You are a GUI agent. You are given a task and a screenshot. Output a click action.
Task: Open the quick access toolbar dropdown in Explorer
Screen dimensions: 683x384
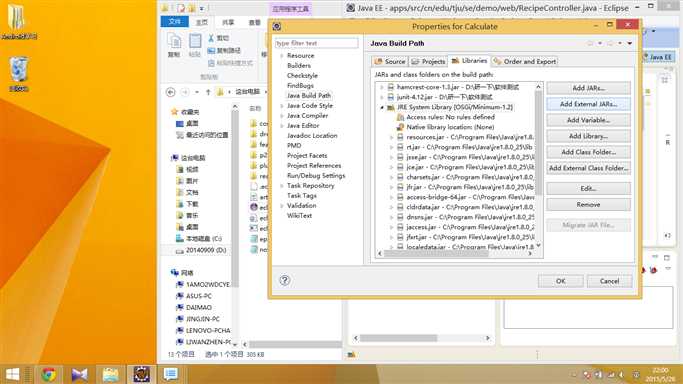[x=202, y=8]
